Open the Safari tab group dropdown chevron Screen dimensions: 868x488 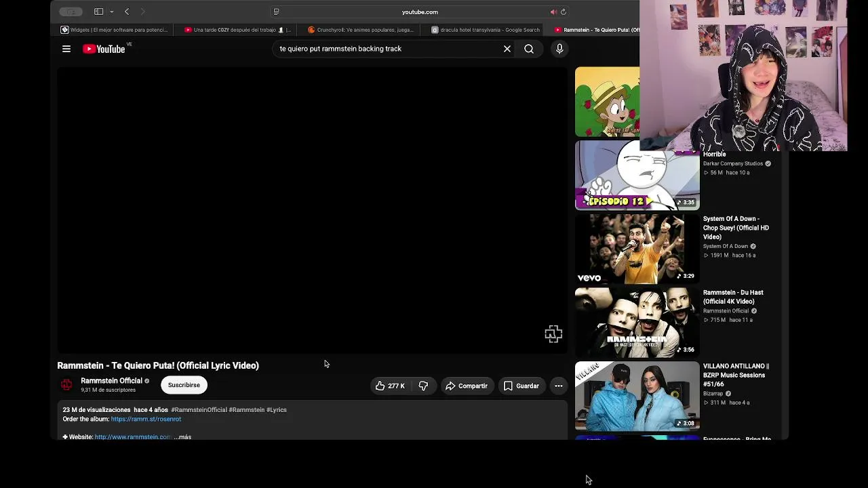coord(111,12)
